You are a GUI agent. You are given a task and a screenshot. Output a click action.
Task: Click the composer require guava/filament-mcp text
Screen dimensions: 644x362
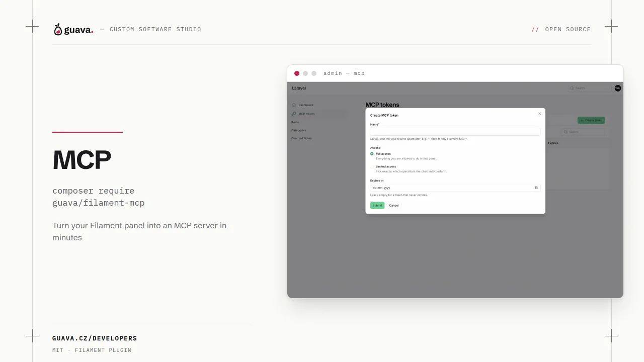tap(99, 197)
